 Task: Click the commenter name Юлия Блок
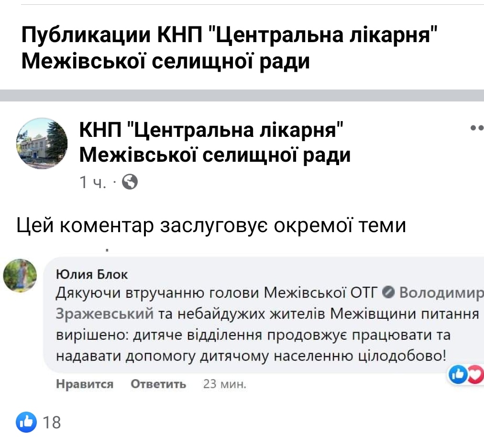tap(92, 274)
